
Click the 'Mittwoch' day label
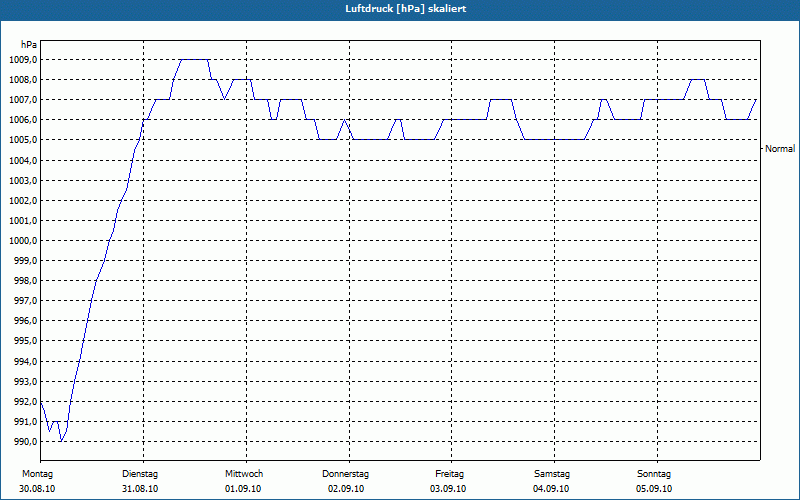pyautogui.click(x=244, y=474)
